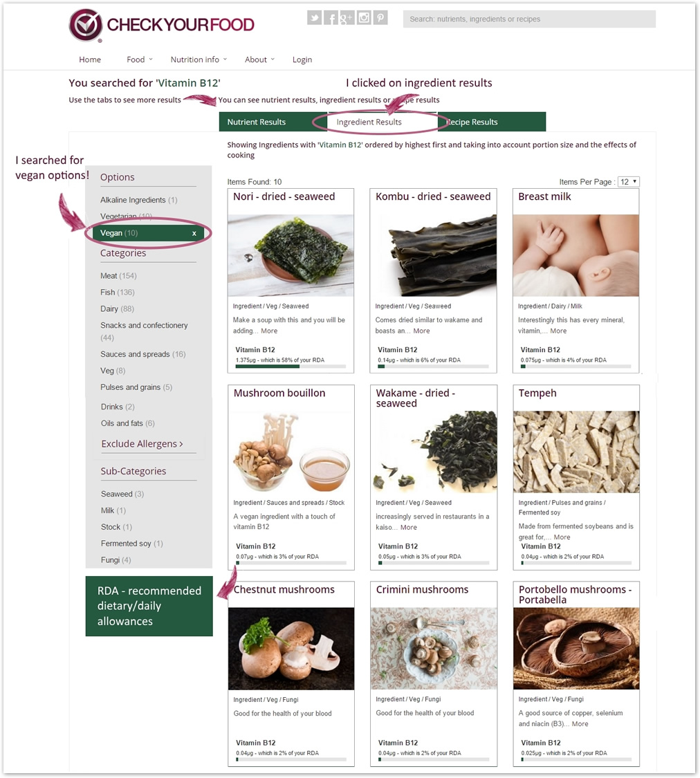Viewport: 700px width, 778px height.
Task: Click the nutrient search field
Action: coord(529,19)
